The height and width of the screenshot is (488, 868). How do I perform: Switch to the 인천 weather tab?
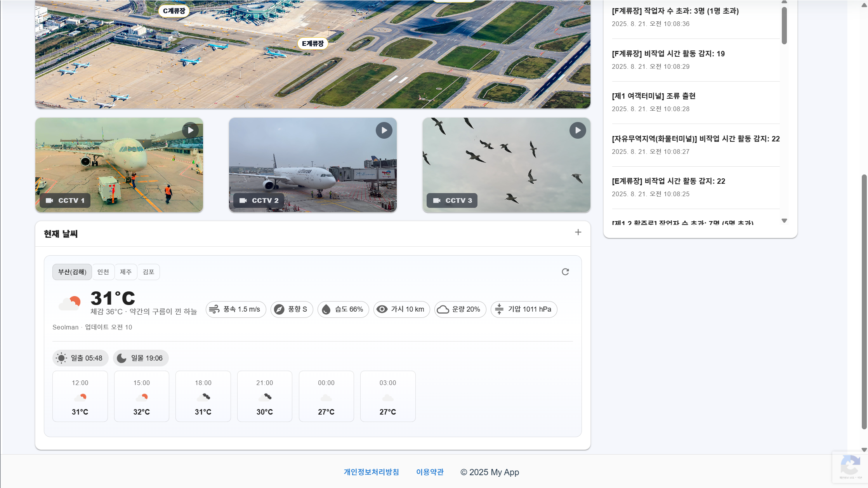point(103,272)
